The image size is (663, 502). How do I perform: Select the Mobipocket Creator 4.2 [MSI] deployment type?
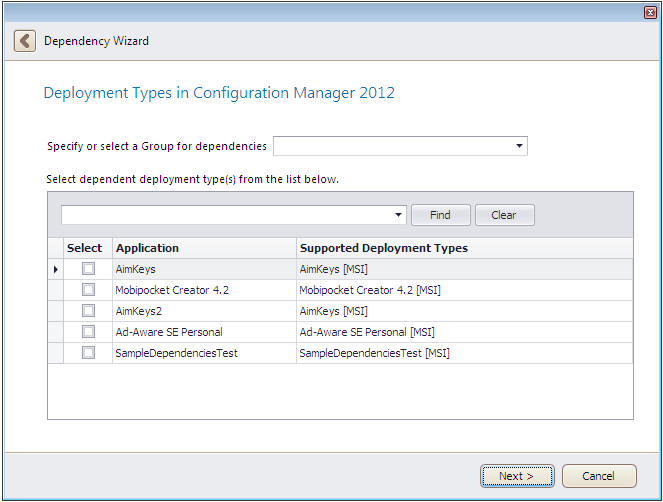pos(370,290)
